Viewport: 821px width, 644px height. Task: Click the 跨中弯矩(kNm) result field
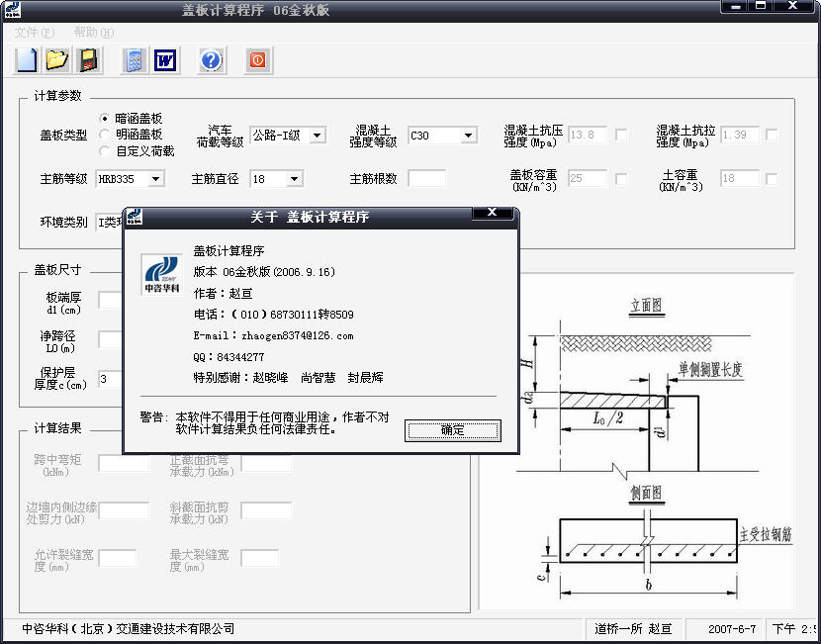(x=124, y=464)
